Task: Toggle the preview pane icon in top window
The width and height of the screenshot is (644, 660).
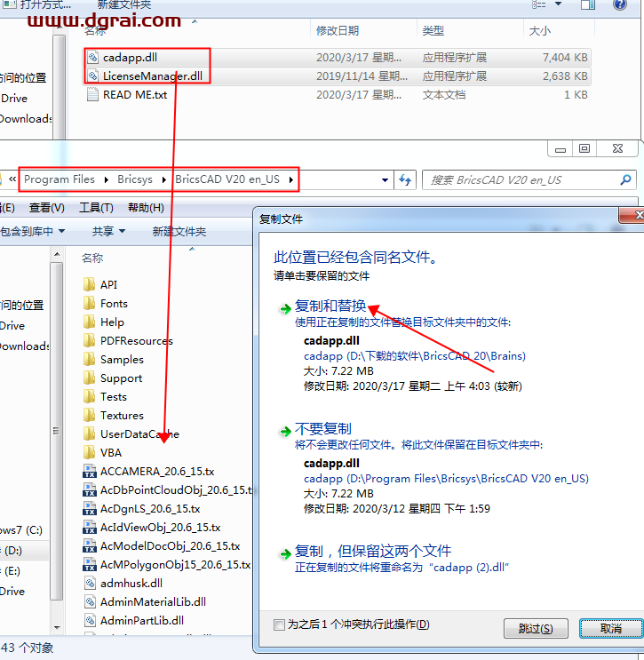Action: (x=588, y=4)
